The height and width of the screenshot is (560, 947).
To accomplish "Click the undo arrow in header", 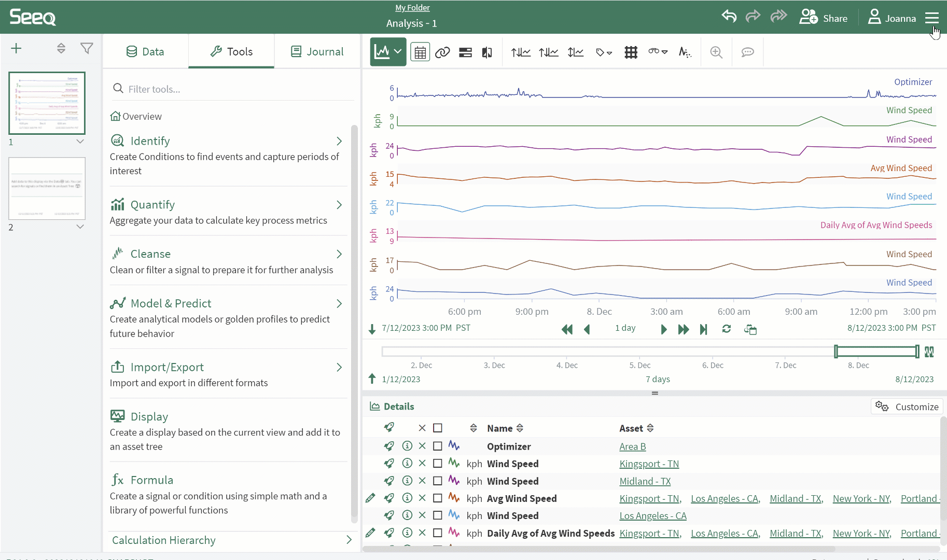I will click(x=729, y=17).
